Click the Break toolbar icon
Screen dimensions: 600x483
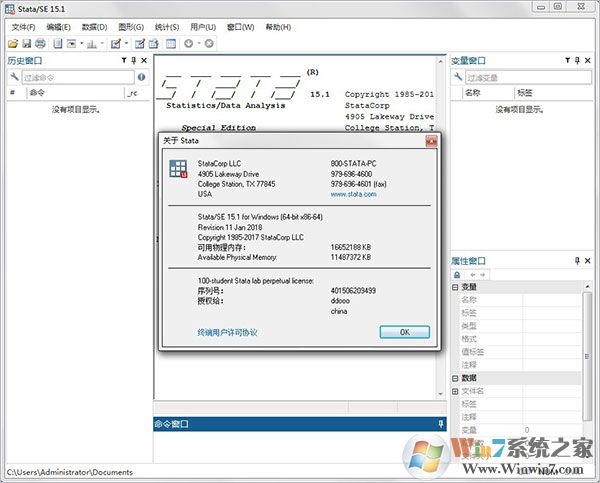(209, 44)
